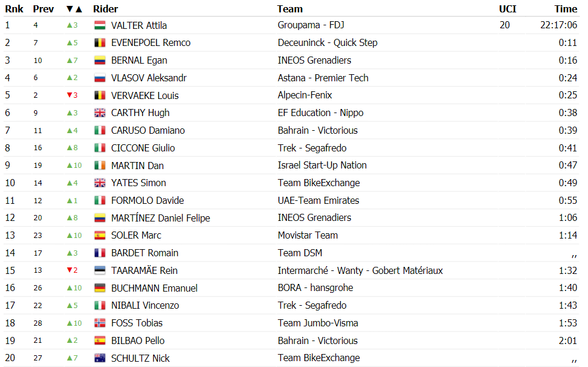Click the Colombian flag beside BERNAL Egan
Screen dimensions: 588x367
point(99,60)
